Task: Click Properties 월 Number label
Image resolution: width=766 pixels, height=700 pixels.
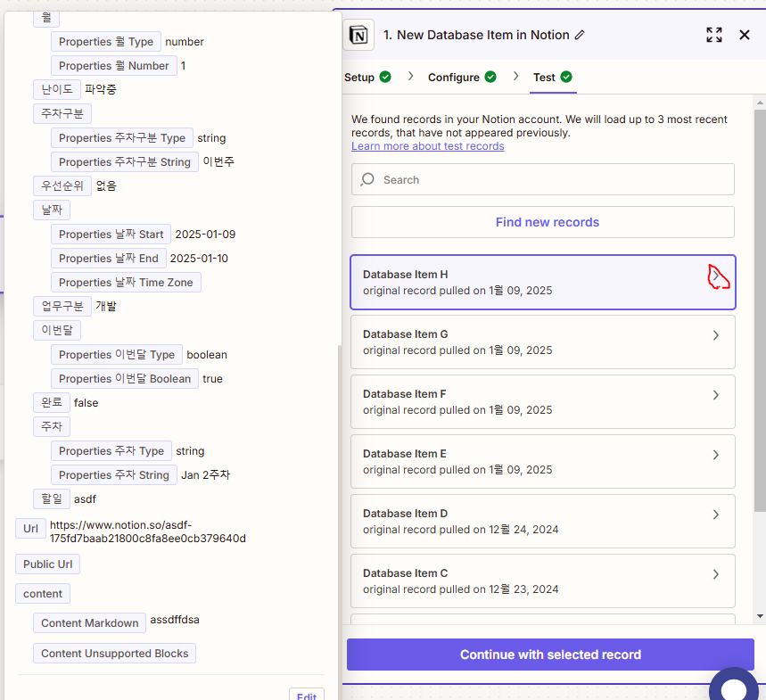Action: click(x=114, y=65)
